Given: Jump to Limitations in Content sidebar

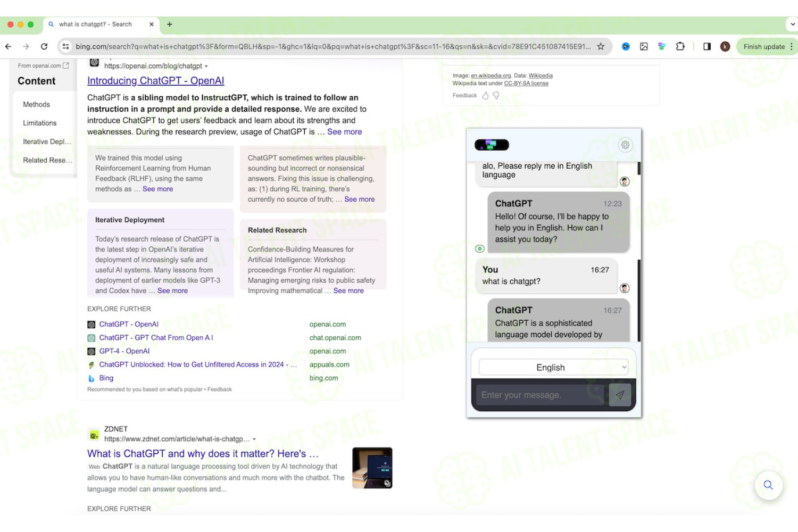Looking at the screenshot, I should (39, 123).
